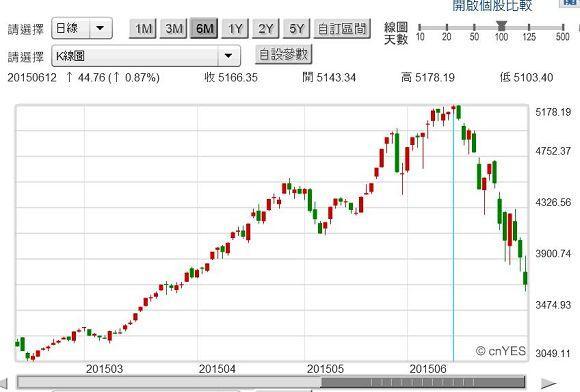Click the 201503 date axis label
The width and height of the screenshot is (580, 392).
(x=104, y=369)
